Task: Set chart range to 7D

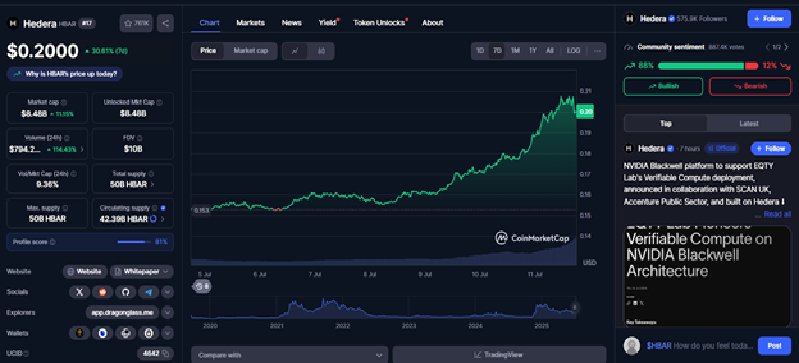Action: (497, 51)
